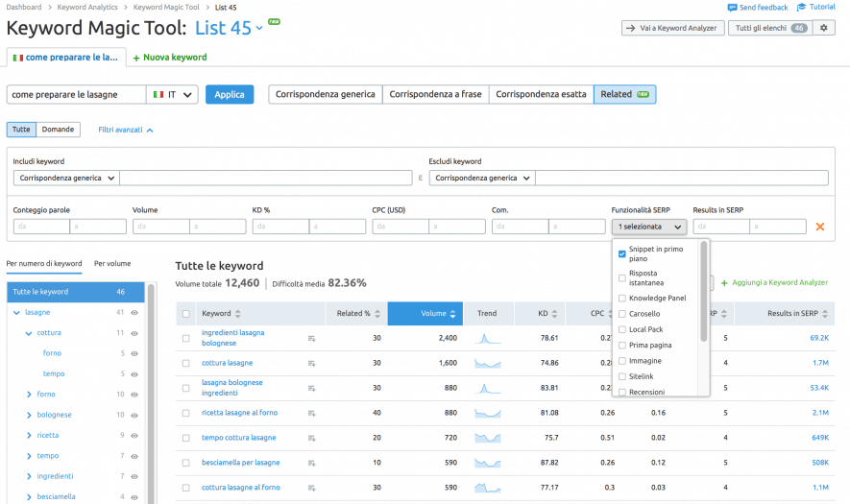Expand the tempo top-level group
This screenshot has width=850, height=504.
click(29, 456)
